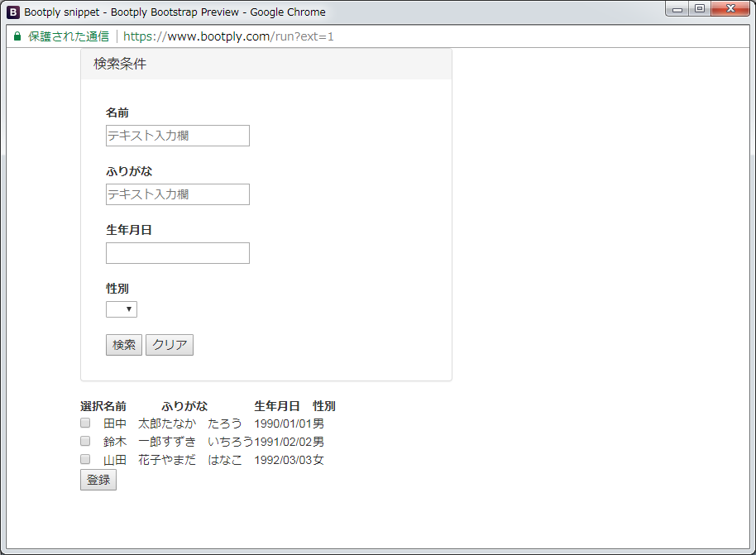Click the 生年月日 date field to pick a date
Viewport: 756px width, 555px height.
tap(177, 252)
